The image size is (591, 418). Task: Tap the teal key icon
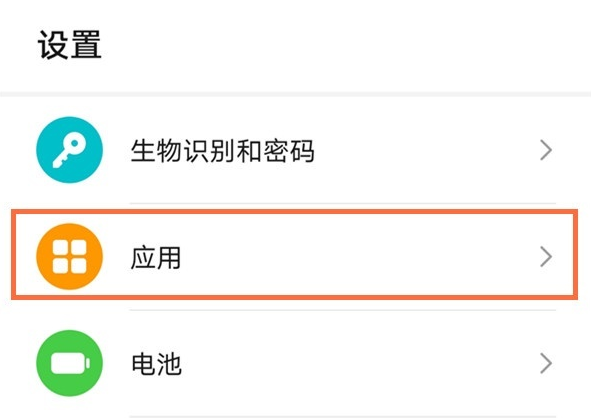coord(69,150)
